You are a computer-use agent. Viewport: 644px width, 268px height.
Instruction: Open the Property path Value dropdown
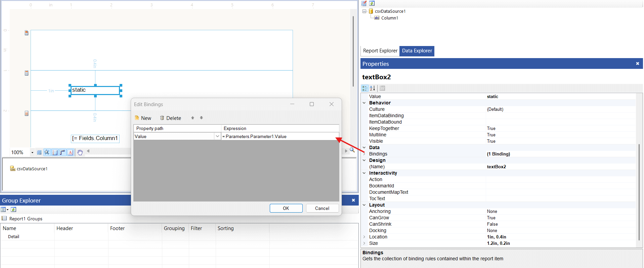pyautogui.click(x=217, y=136)
